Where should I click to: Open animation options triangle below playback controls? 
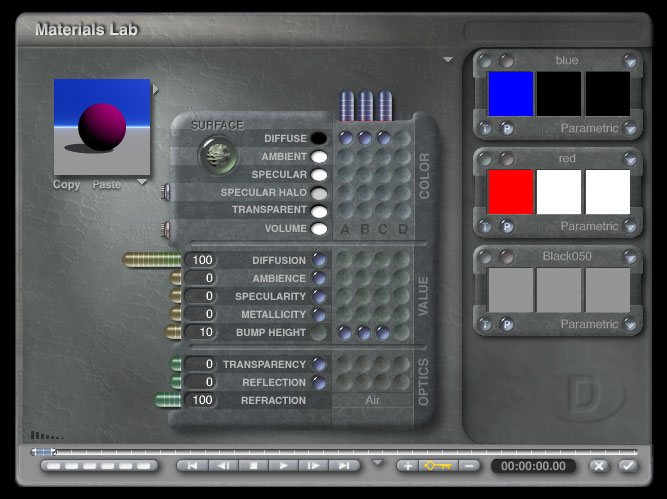pyautogui.click(x=378, y=462)
